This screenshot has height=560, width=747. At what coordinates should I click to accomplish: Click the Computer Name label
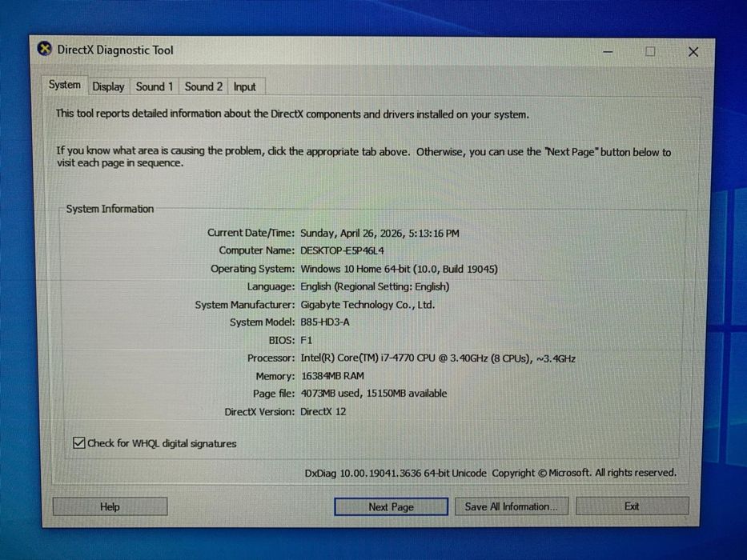coord(257,250)
